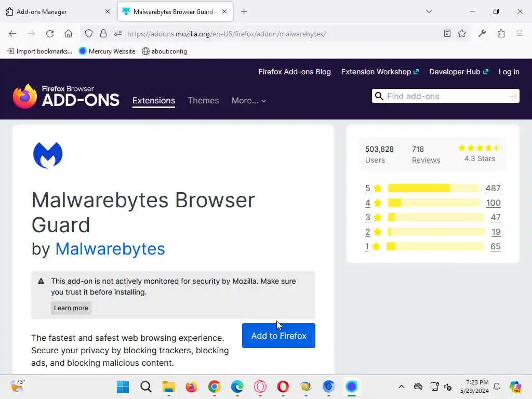Open Windows taskbar search

click(146, 387)
